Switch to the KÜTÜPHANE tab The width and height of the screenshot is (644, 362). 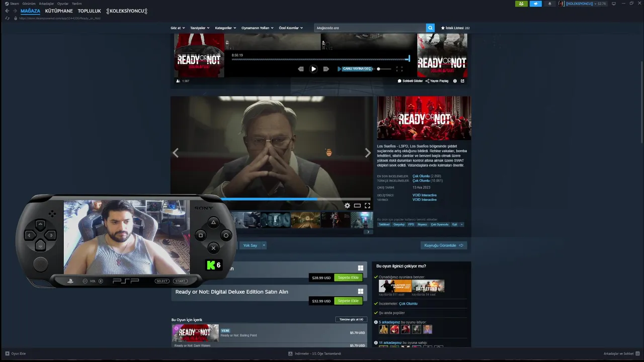pyautogui.click(x=59, y=11)
